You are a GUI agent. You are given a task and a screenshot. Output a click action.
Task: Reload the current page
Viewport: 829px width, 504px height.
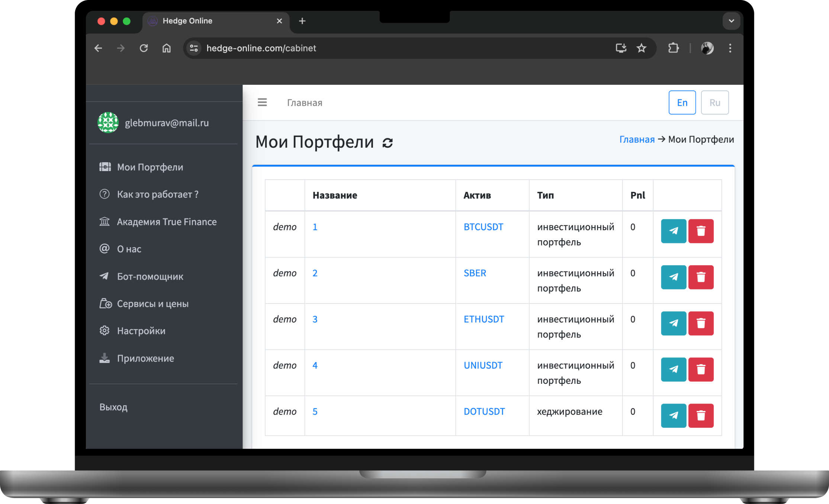click(x=144, y=48)
